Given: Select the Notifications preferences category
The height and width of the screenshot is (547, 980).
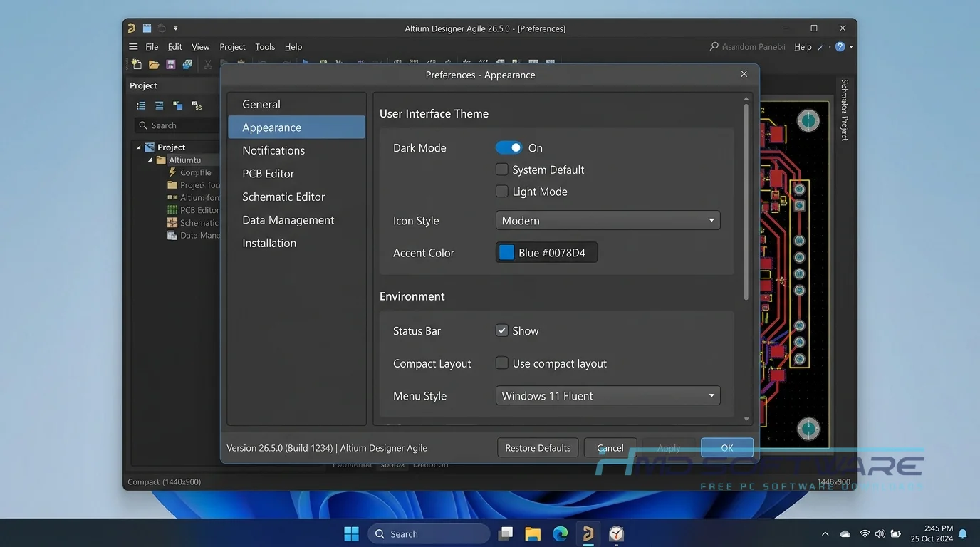Looking at the screenshot, I should click(x=296, y=150).
